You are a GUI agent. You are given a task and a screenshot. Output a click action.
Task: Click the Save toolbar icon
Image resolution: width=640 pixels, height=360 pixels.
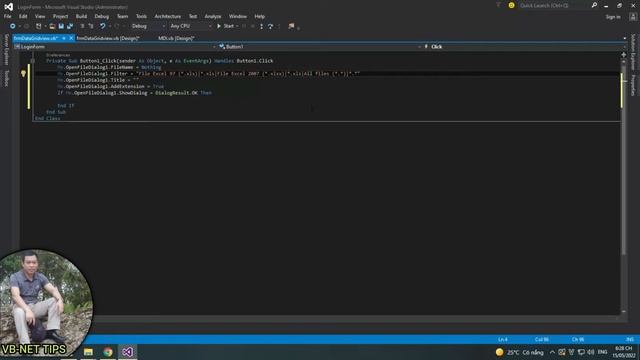coord(61,26)
